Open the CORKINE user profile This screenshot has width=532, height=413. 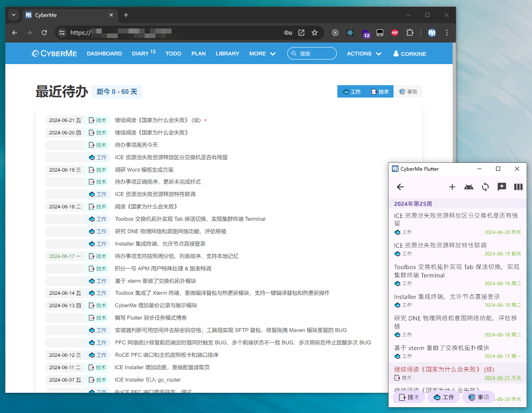(410, 54)
